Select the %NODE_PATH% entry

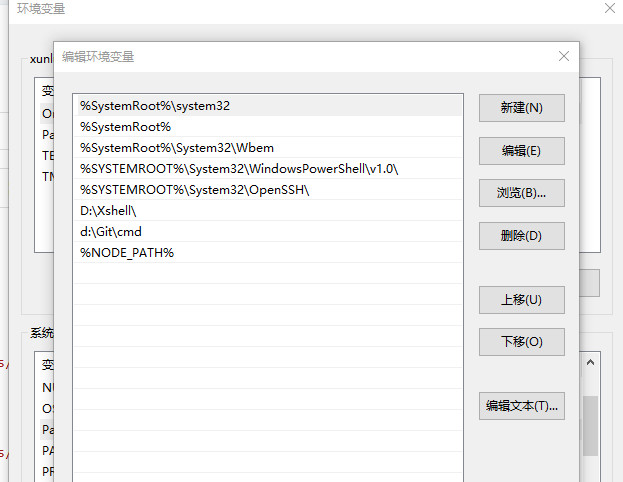click(127, 252)
